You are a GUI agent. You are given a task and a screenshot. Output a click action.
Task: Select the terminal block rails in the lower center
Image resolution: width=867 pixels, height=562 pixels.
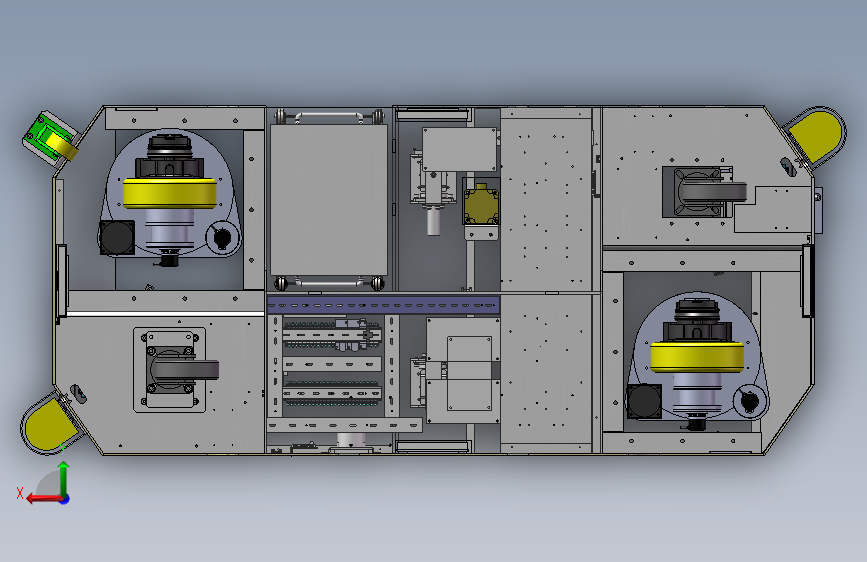332,366
